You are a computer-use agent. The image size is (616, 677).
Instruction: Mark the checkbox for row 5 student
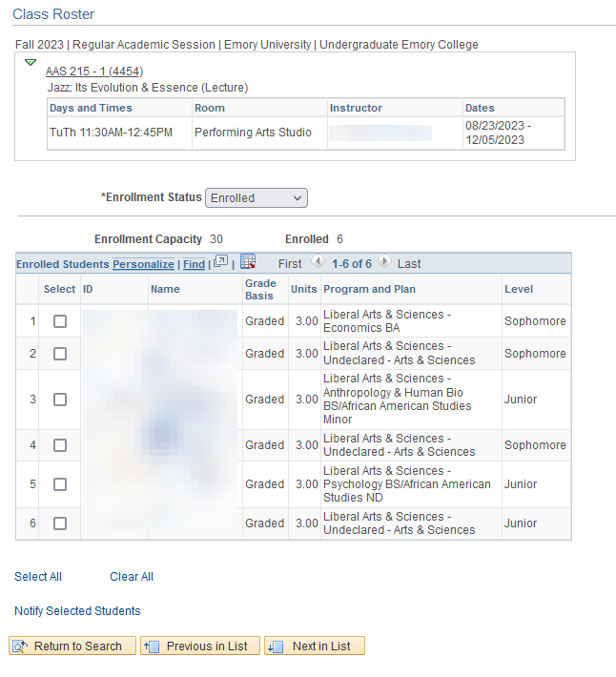point(60,484)
